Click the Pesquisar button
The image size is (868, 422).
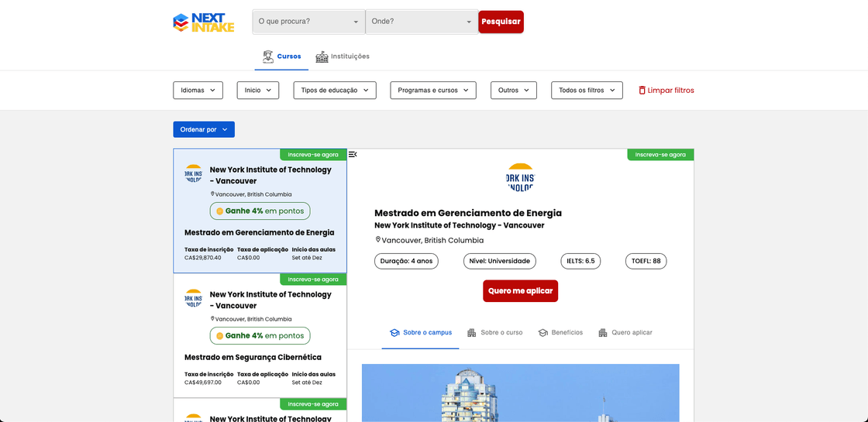click(x=501, y=22)
